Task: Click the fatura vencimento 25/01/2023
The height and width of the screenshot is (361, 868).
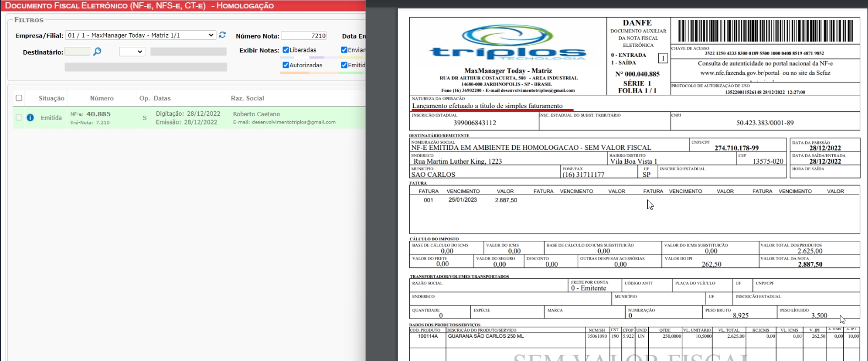Action: pos(463,200)
